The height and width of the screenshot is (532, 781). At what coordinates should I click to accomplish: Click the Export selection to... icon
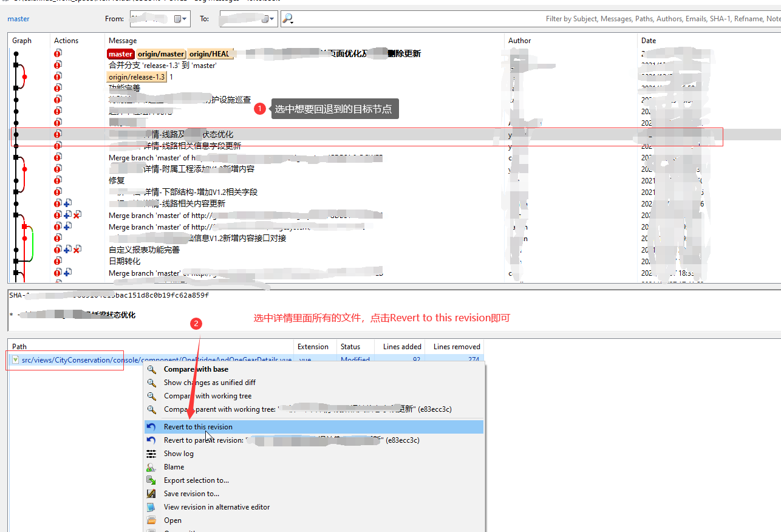152,480
